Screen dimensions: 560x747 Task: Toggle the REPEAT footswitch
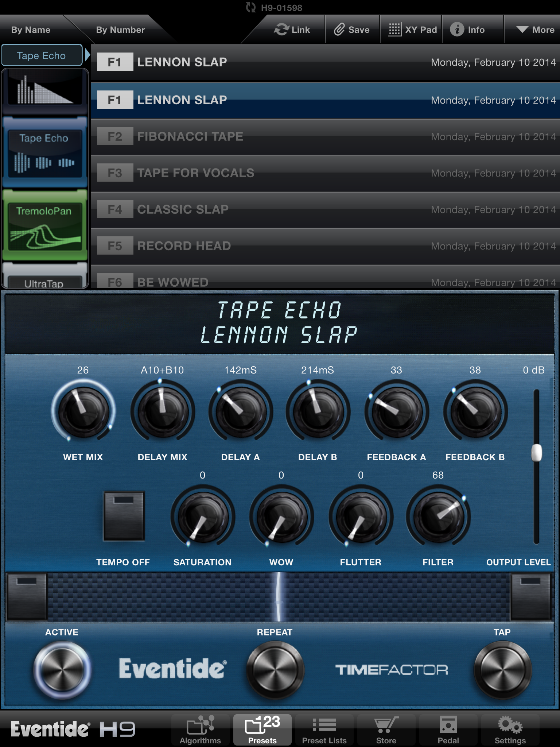tap(275, 670)
